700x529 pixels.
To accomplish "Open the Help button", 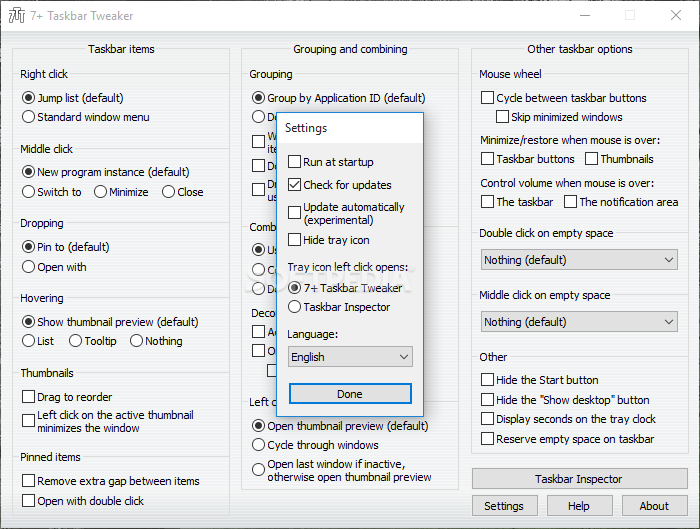I will tap(579, 506).
